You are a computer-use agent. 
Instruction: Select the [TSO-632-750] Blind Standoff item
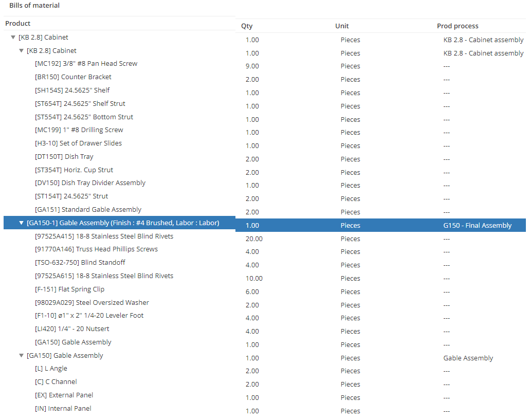click(80, 263)
